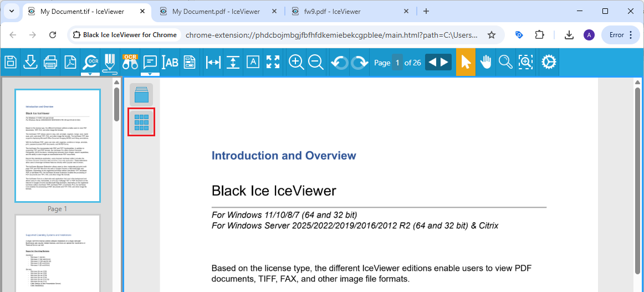Image resolution: width=644 pixels, height=292 pixels.
Task: Click the annotation comment bubble icon
Action: point(150,62)
